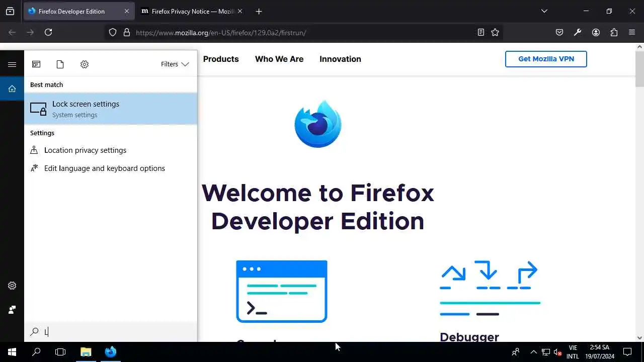Save page to Pocket icon
Image resolution: width=644 pixels, height=362 pixels.
559,32
